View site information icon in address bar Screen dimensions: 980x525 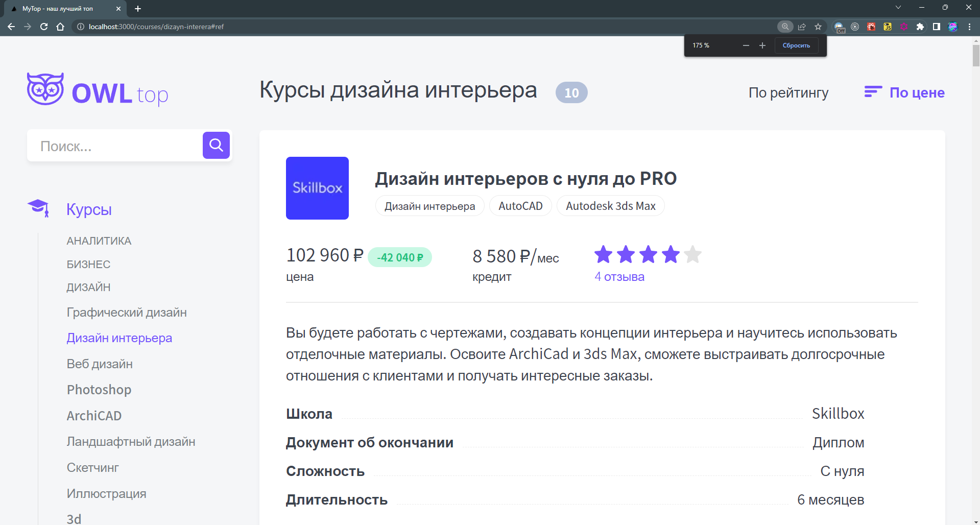(81, 27)
